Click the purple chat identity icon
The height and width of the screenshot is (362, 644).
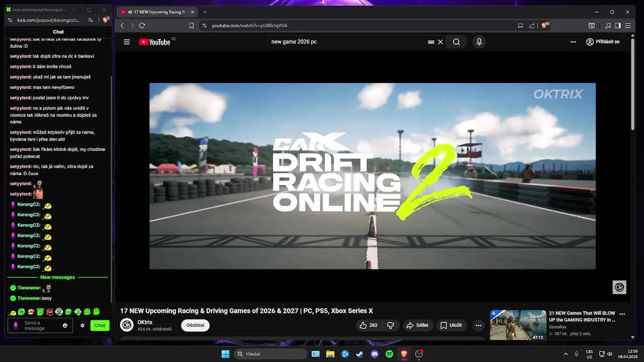[16, 325]
